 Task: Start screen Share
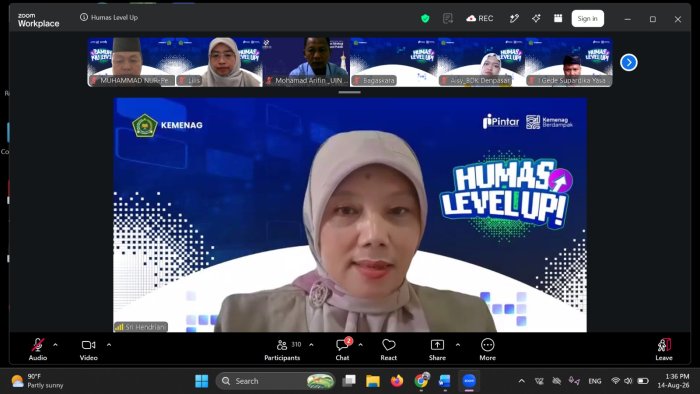point(437,349)
